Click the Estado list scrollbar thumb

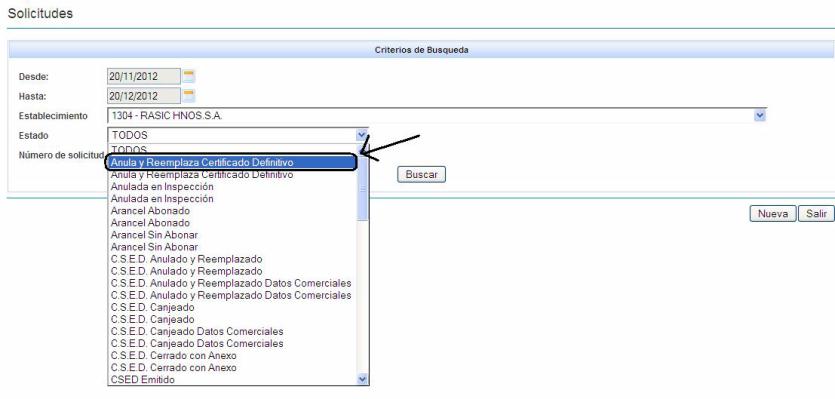click(x=363, y=190)
